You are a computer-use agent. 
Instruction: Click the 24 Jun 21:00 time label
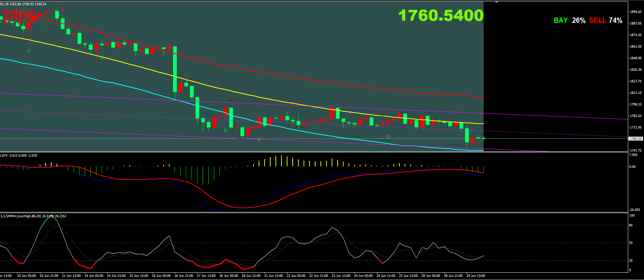click(x=386, y=276)
